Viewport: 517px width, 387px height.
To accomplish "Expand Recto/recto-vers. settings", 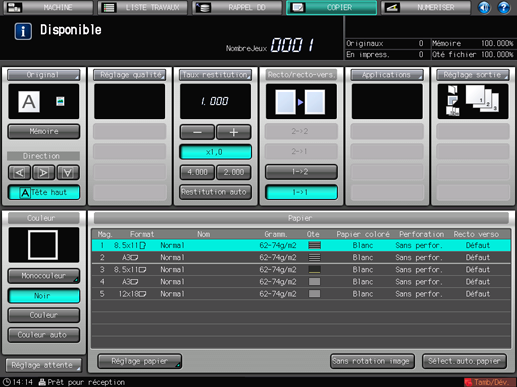I will (301, 75).
